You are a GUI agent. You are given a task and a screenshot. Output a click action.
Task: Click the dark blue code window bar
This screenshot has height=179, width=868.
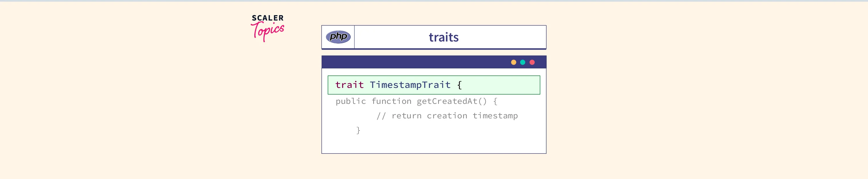[x=414, y=62]
